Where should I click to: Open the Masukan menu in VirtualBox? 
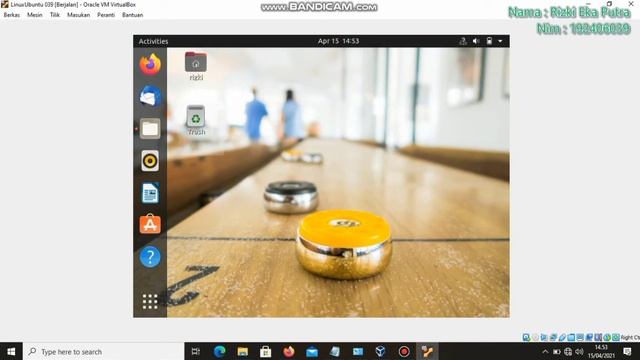(78, 15)
